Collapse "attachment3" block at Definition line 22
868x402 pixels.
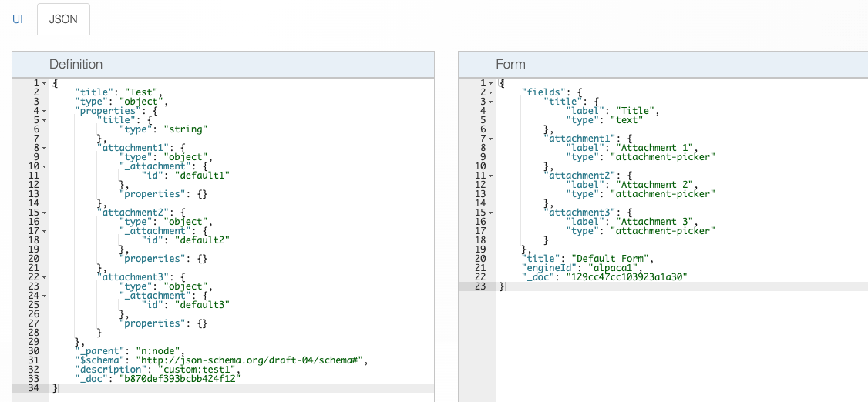[44, 277]
